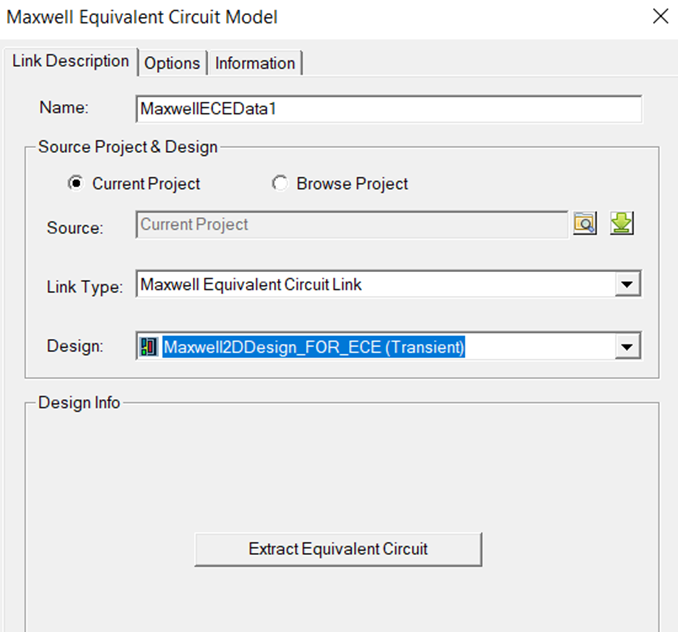The height and width of the screenshot is (632, 678).
Task: Click the highlighted Maxwell2DDesign_FOR_ECE (Transient) entry
Action: tap(314, 347)
